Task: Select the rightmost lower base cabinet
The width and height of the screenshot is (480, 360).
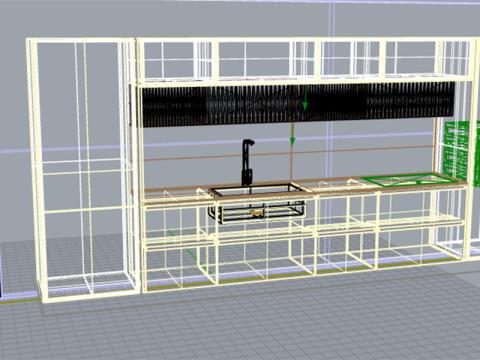Action: (x=422, y=227)
